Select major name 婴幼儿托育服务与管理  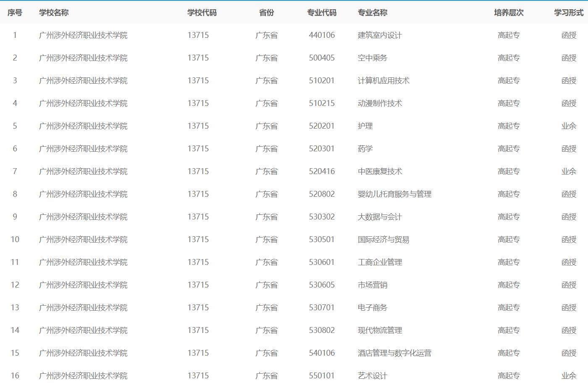pyautogui.click(x=395, y=194)
